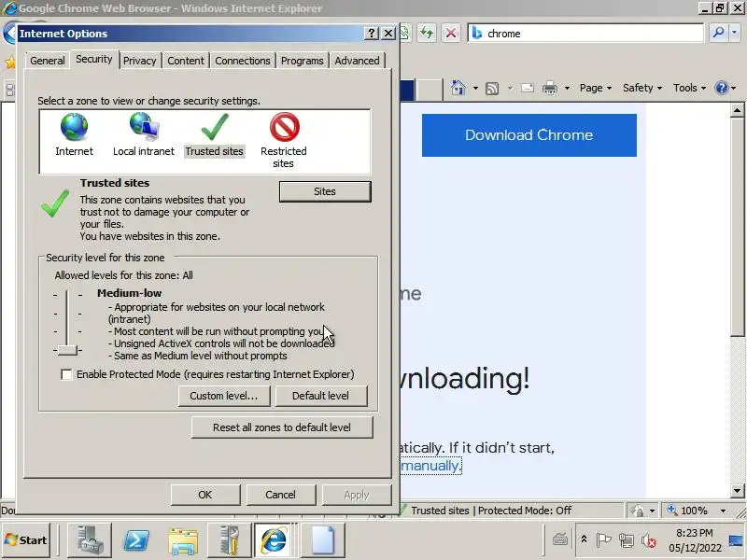Click Cancel in Internet Options
This screenshot has width=747, height=560.
[x=281, y=495]
